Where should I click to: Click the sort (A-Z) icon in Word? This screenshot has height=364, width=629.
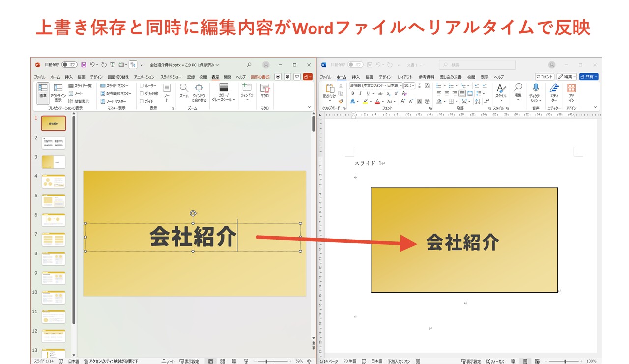(478, 101)
